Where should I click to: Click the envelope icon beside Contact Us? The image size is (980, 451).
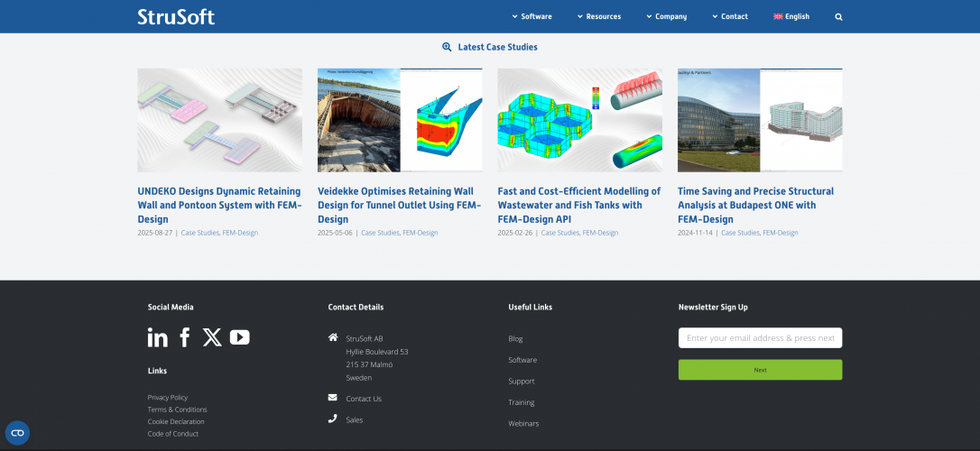click(x=332, y=397)
